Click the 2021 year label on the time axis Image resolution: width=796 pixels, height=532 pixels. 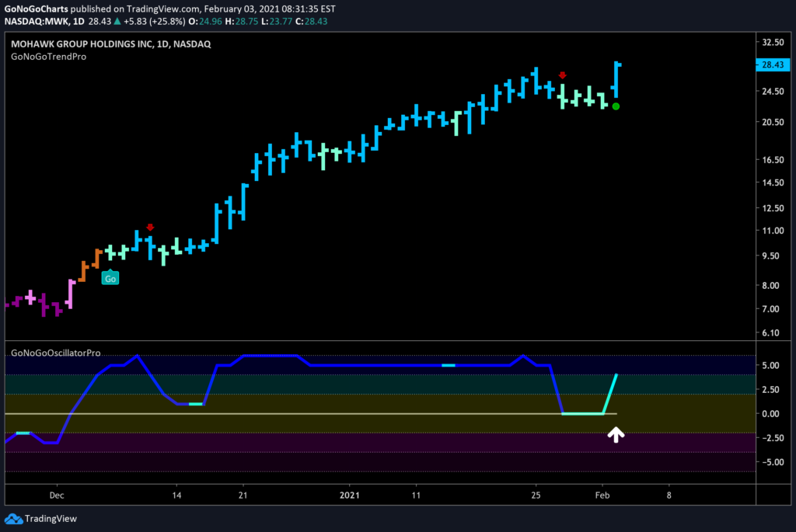349,495
